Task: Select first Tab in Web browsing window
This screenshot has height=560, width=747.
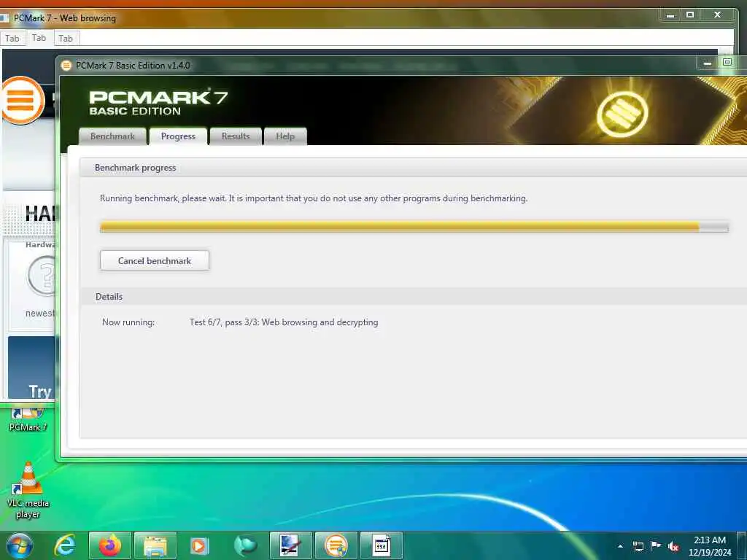Action: tap(12, 39)
